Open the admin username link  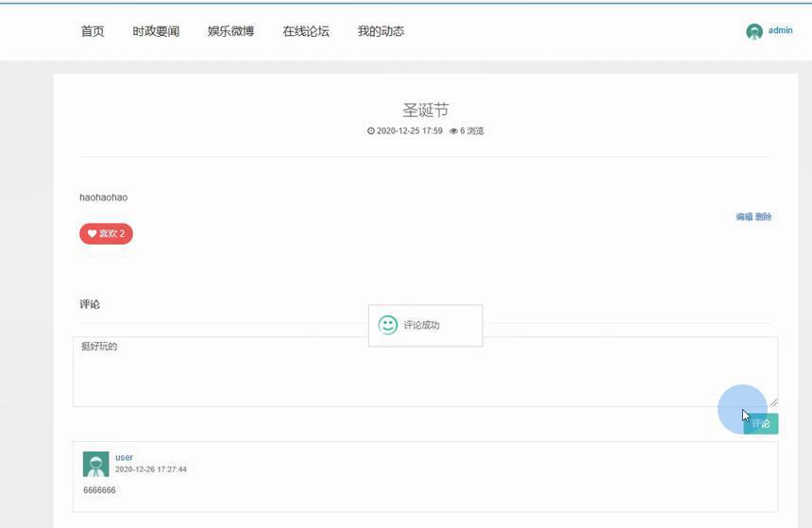click(781, 30)
